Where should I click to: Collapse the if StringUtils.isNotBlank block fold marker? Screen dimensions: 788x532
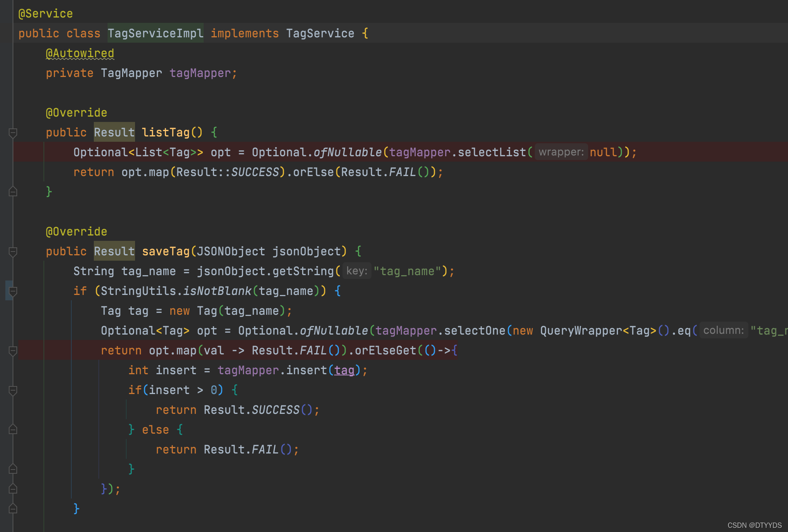(13, 292)
